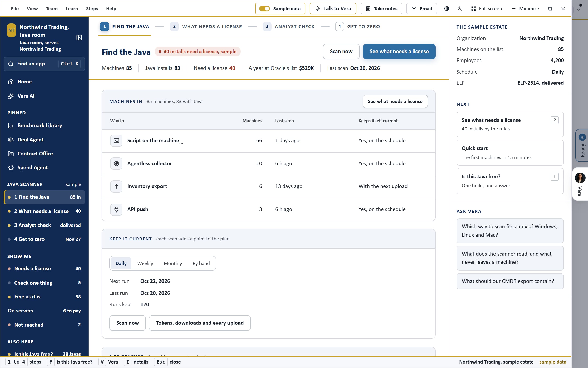Click Tokens, downloads and every upload button
This screenshot has width=588, height=368.
pos(200,323)
